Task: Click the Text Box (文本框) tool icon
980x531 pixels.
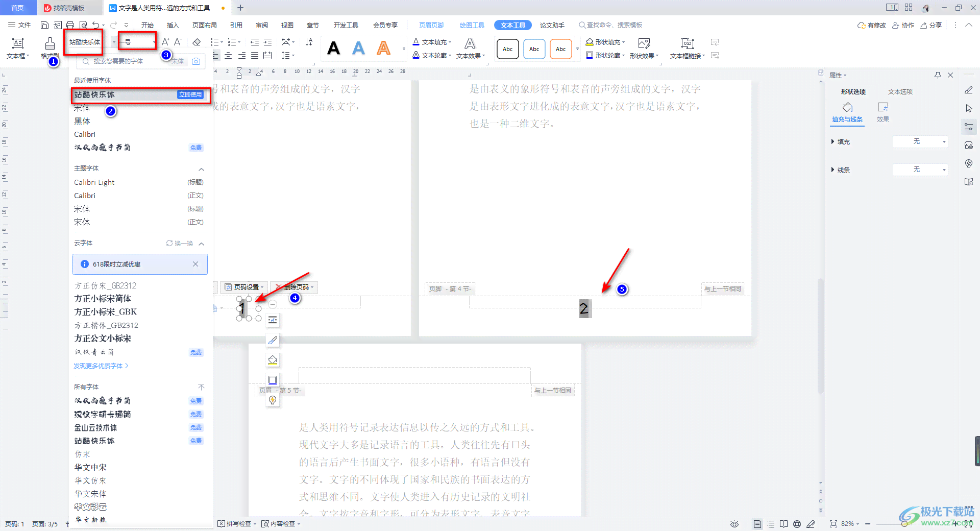Action: pyautogui.click(x=18, y=43)
